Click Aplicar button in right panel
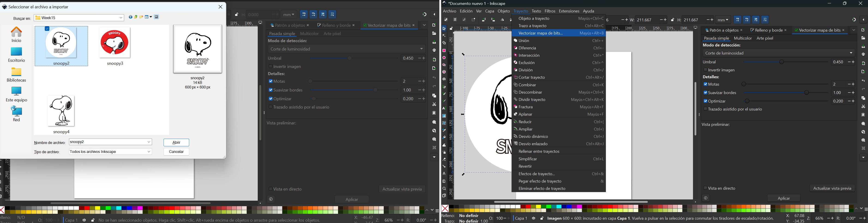Viewport: 868px width, 223px height. (x=783, y=198)
